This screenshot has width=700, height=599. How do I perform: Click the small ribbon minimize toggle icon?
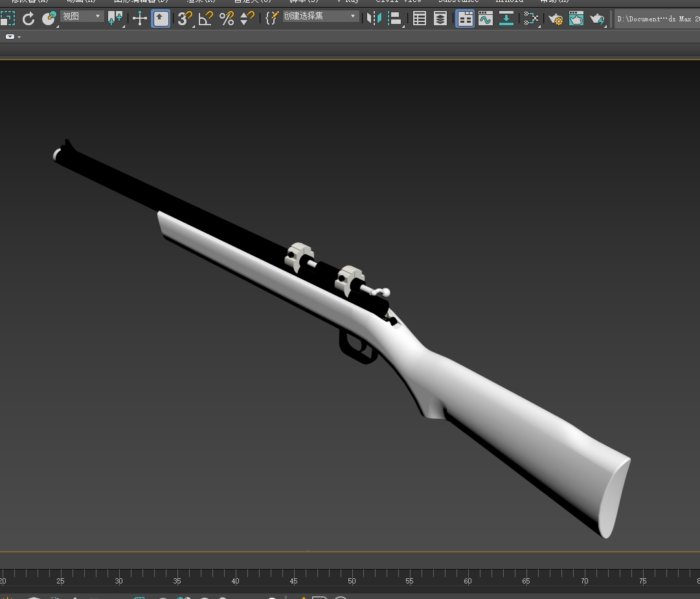pos(10,37)
